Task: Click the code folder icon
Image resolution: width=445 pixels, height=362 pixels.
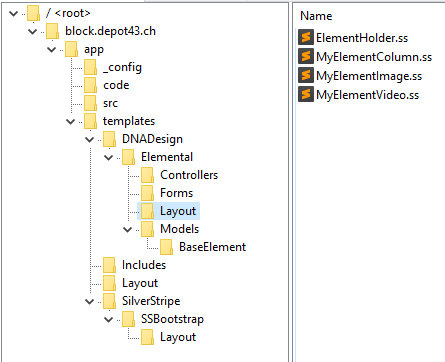Action: pyautogui.click(x=91, y=85)
